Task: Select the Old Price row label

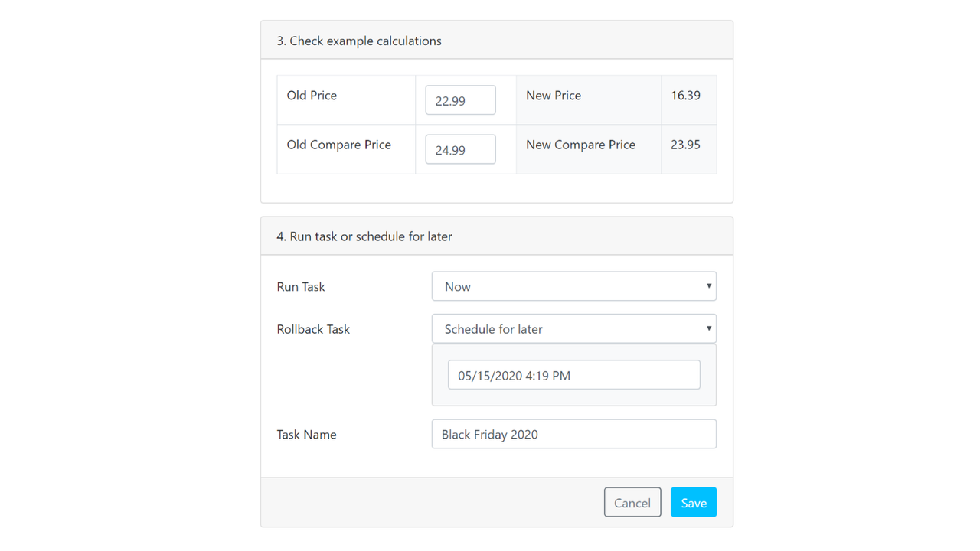Action: coord(312,95)
